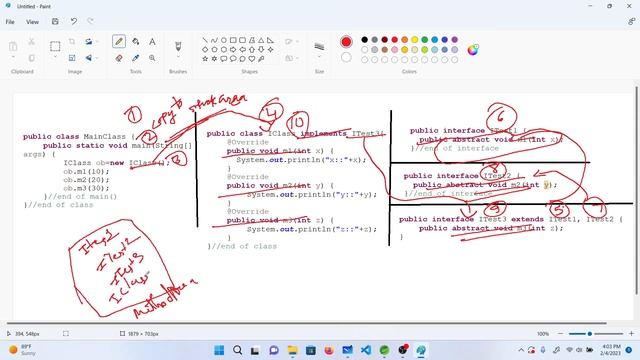Viewport: 640px width, 360px height.
Task: Open the Flip dropdown arrow
Action: [97, 58]
